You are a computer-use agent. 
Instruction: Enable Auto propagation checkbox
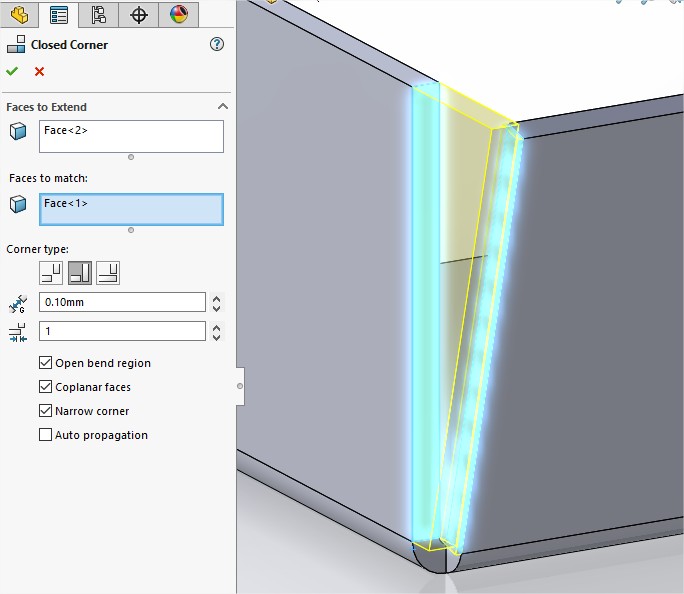45,435
